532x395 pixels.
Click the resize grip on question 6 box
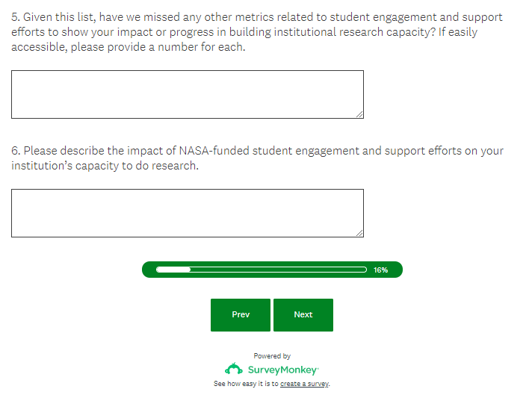(x=359, y=233)
